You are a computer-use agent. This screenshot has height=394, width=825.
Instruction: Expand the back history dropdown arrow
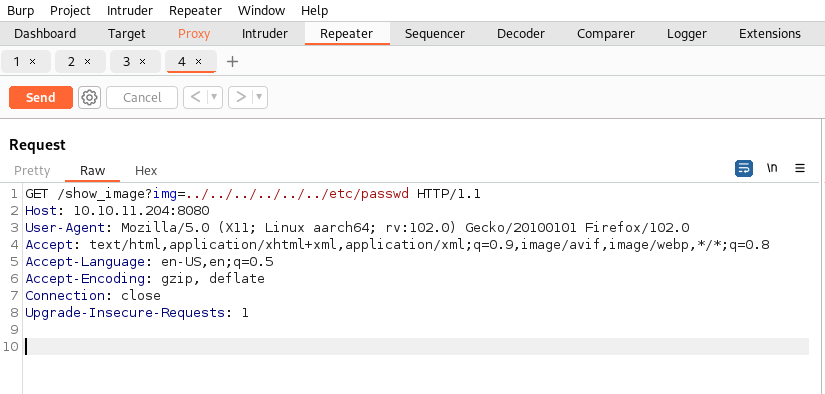(214, 98)
